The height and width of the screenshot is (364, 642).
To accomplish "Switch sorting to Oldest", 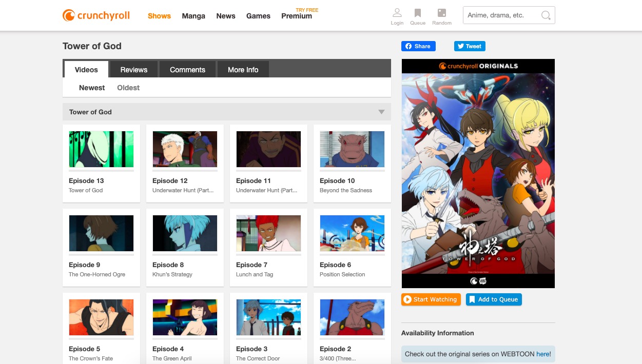I will pyautogui.click(x=128, y=88).
